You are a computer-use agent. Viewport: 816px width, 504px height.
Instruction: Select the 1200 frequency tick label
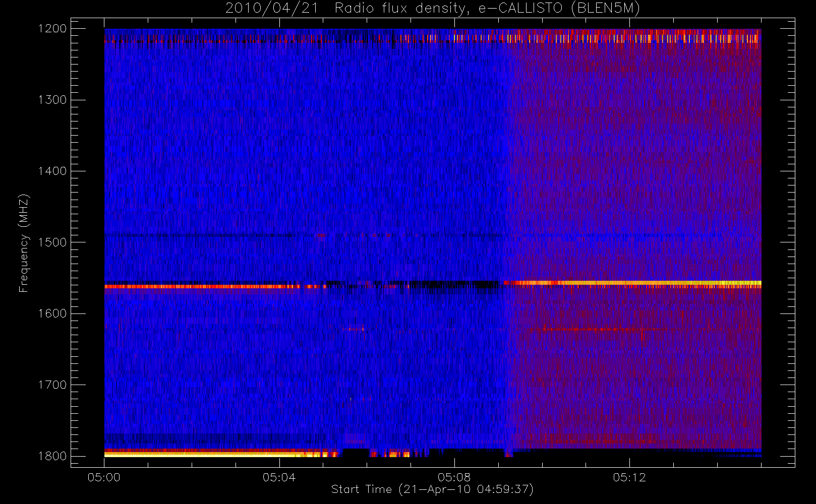(x=52, y=28)
